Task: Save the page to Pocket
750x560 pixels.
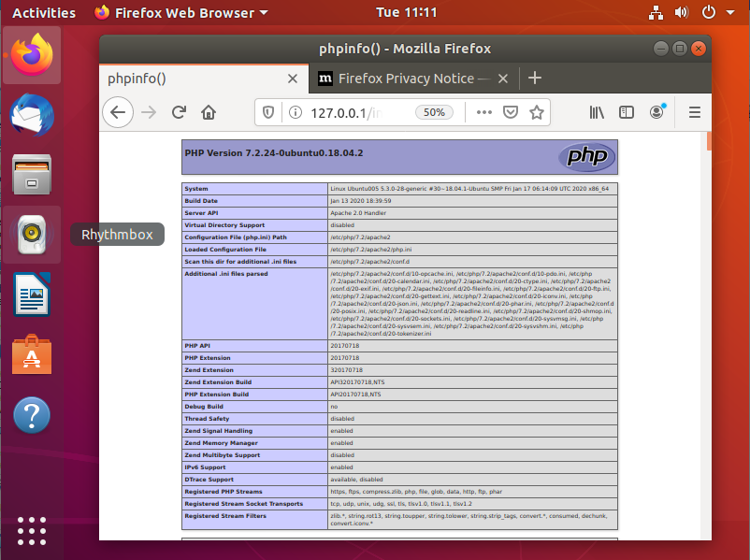Action: click(x=511, y=112)
